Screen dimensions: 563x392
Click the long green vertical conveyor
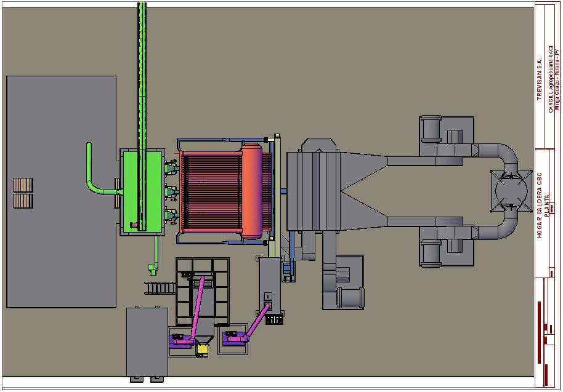pyautogui.click(x=142, y=116)
